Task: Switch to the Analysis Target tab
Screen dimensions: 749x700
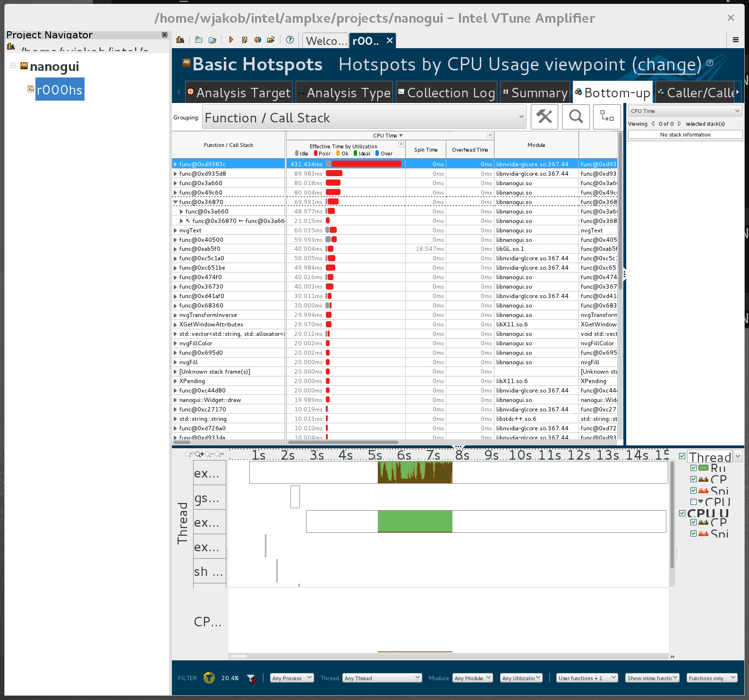Action: [238, 93]
